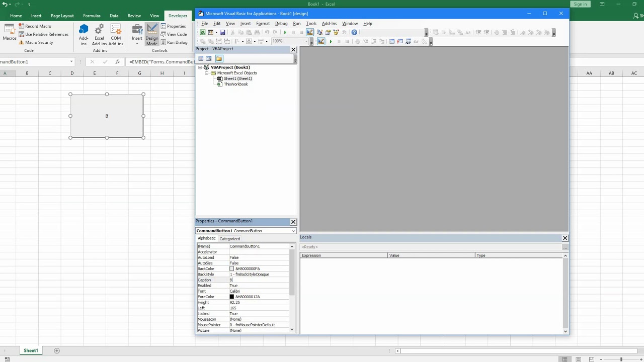
Task: Open the Insert controls dropdown arrow in ribbon
Action: [x=137, y=44]
